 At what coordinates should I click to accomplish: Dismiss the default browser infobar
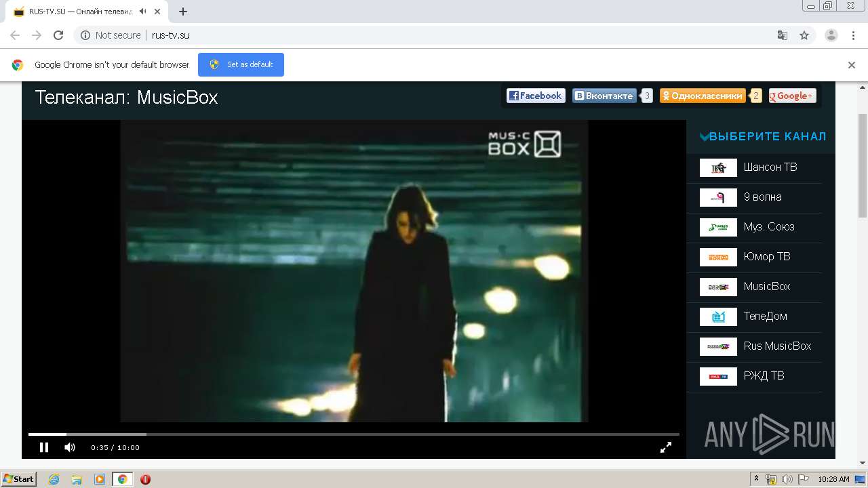coord(852,65)
